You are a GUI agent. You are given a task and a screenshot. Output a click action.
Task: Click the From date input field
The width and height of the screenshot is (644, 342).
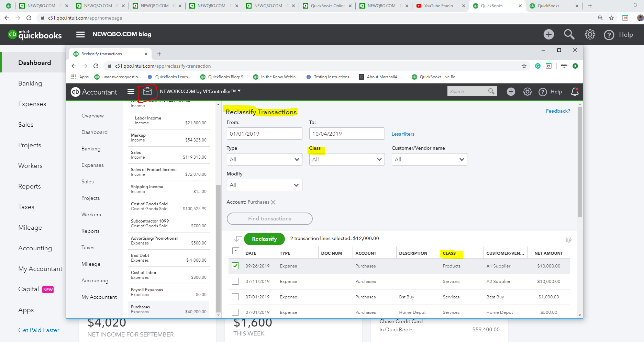[x=264, y=134]
